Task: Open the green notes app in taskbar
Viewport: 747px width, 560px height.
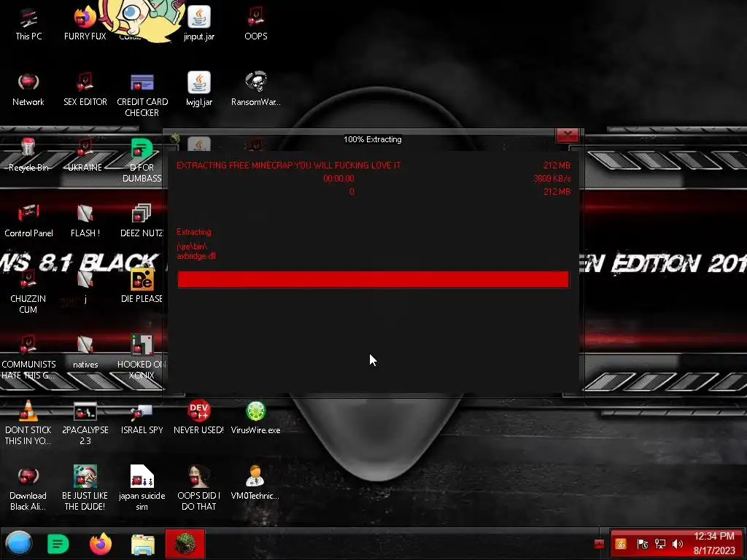Action: point(58,543)
